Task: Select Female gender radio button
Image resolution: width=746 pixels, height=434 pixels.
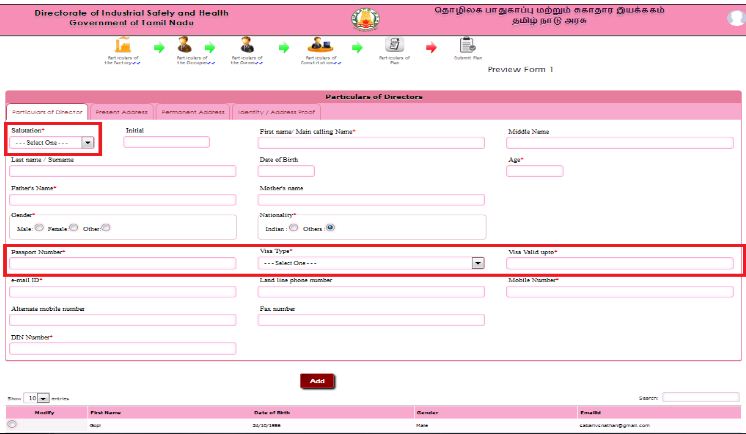Action: coord(73,227)
